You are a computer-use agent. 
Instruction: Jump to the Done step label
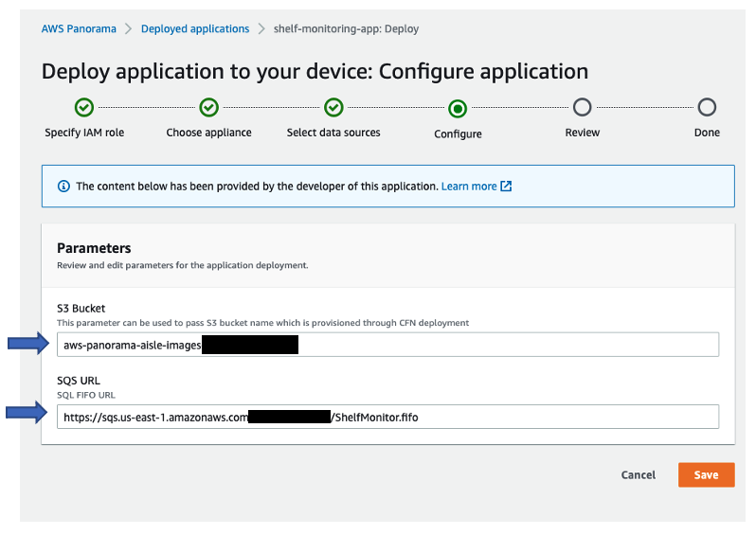pyautogui.click(x=707, y=133)
